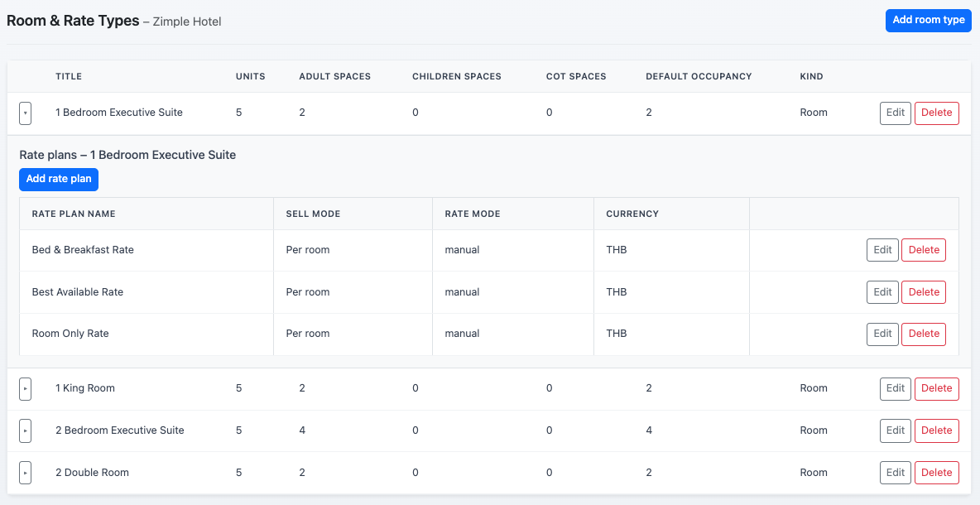Viewport: 980px width, 505px height.
Task: Edit the Bed & Breakfast Rate plan
Action: click(882, 250)
